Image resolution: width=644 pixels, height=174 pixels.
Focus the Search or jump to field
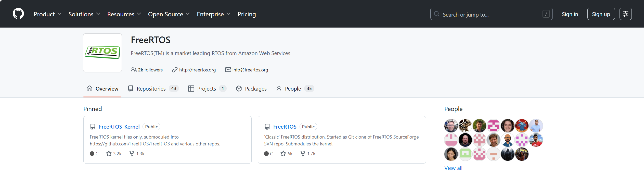[x=491, y=14]
